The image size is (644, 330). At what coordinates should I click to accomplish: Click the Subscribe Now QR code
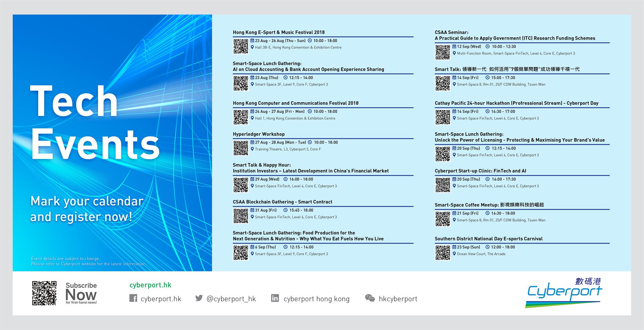(44, 293)
